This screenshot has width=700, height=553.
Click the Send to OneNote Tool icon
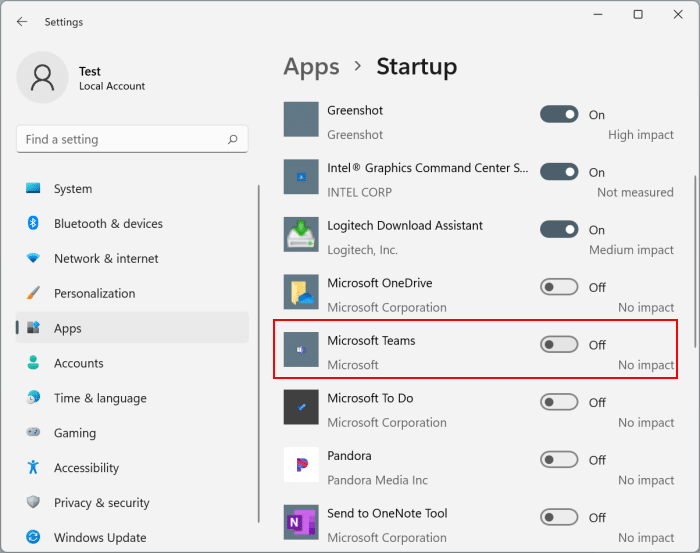[x=301, y=522]
